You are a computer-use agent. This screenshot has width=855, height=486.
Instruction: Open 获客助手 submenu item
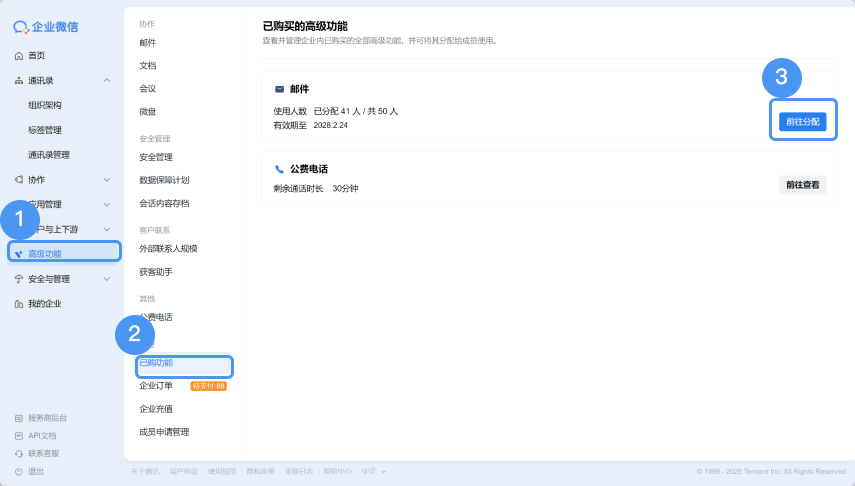click(x=156, y=272)
